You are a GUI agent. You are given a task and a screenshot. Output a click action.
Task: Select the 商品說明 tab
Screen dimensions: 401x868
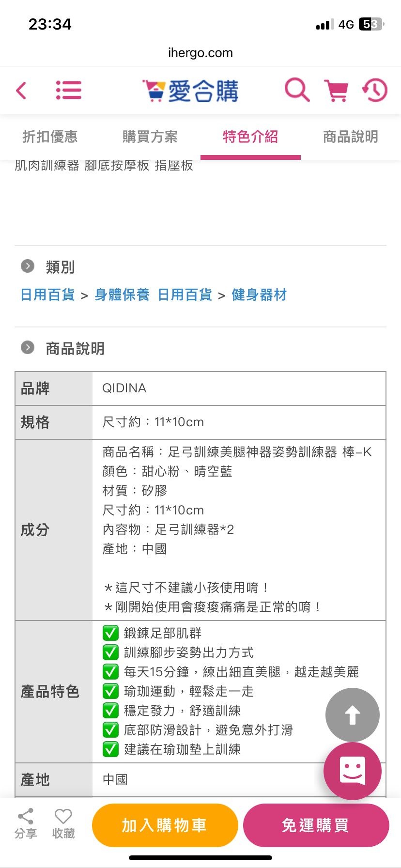point(351,137)
